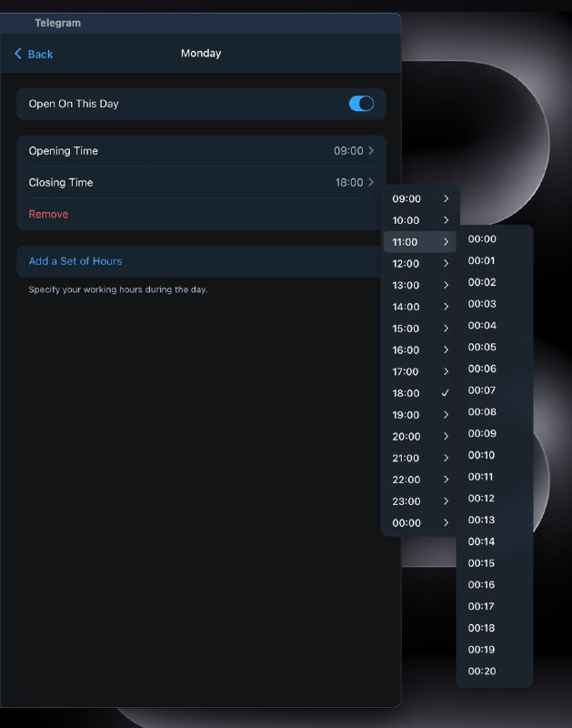
Task: Select the highlighted 11:00 menu entry
Action: [420, 242]
